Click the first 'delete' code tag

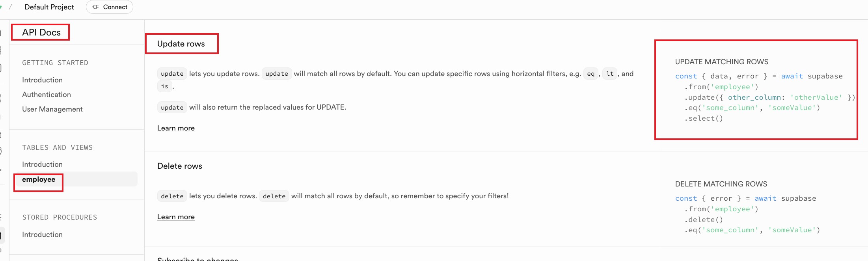(172, 196)
